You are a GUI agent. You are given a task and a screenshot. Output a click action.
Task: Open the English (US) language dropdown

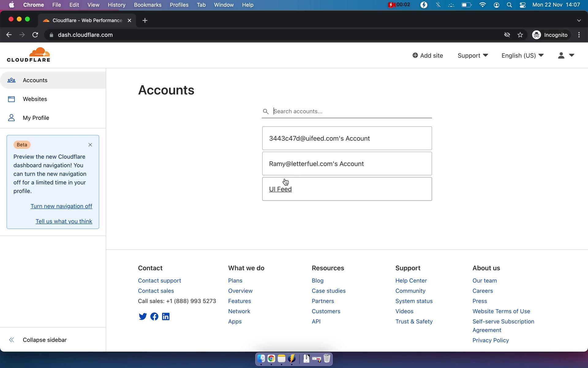522,56
